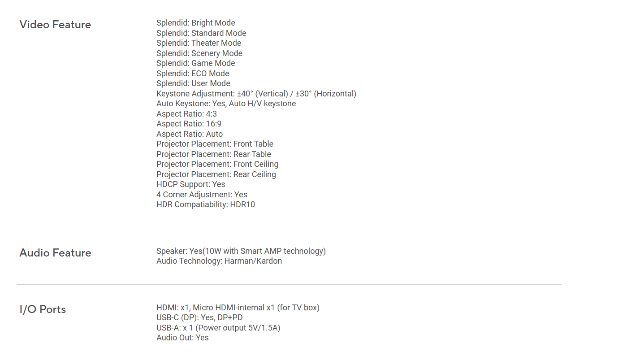Click the Audio Feature section heading
The width and height of the screenshot is (644, 361).
[55, 253]
